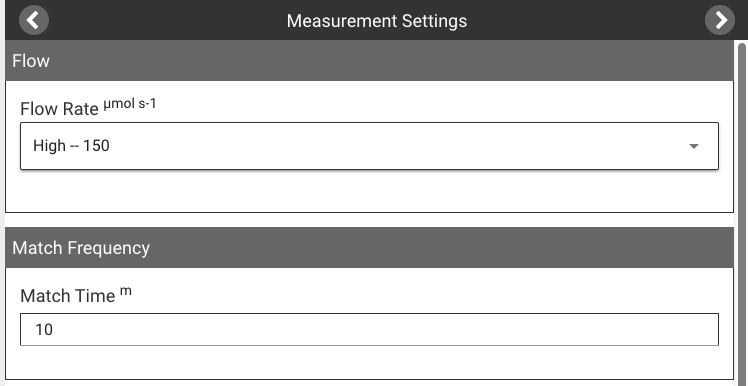The width and height of the screenshot is (748, 386).
Task: Click the vertical scrollbar on the right
Action: (742, 215)
